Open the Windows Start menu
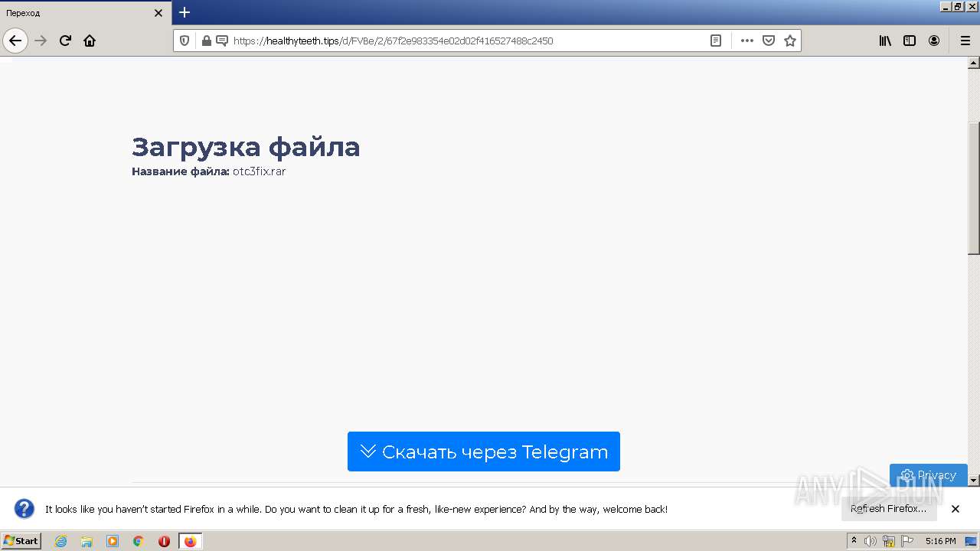Viewport: 980px width, 551px height. pyautogui.click(x=21, y=541)
